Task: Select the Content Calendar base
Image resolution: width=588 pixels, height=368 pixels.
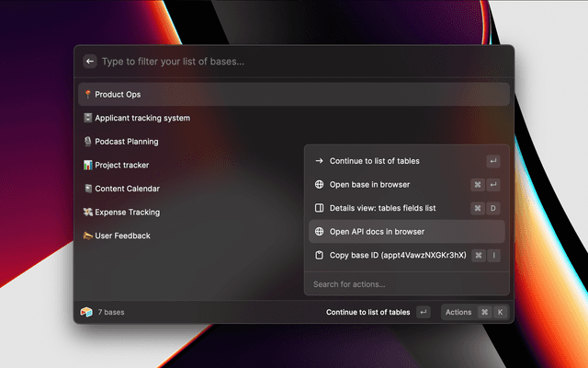Action: pos(127,189)
